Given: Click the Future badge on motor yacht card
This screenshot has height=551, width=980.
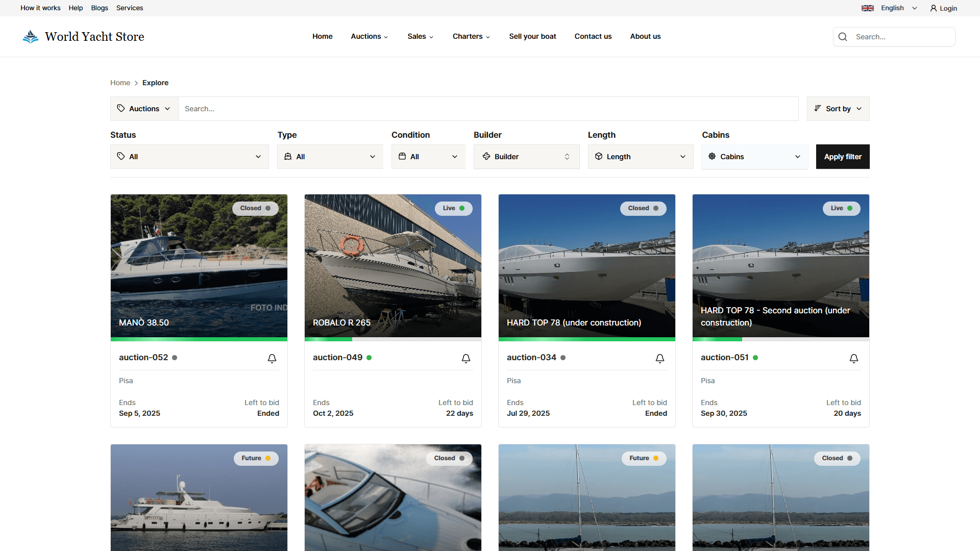Looking at the screenshot, I should [x=256, y=458].
